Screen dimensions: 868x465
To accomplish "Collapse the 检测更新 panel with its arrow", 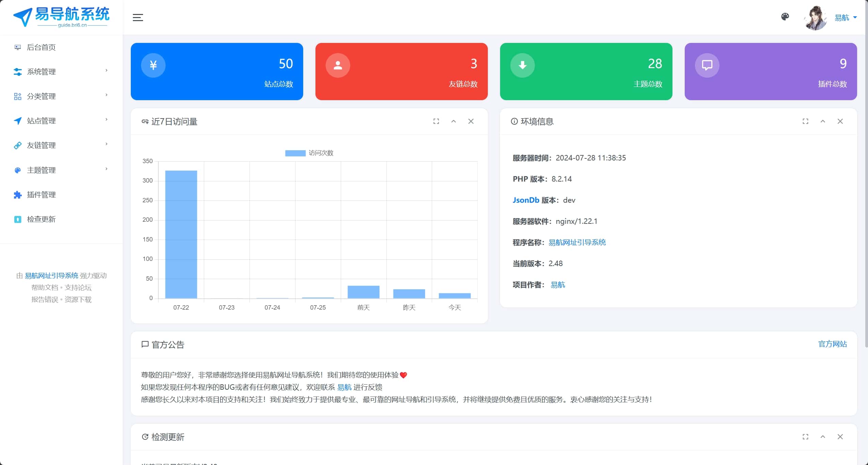I will [823, 437].
